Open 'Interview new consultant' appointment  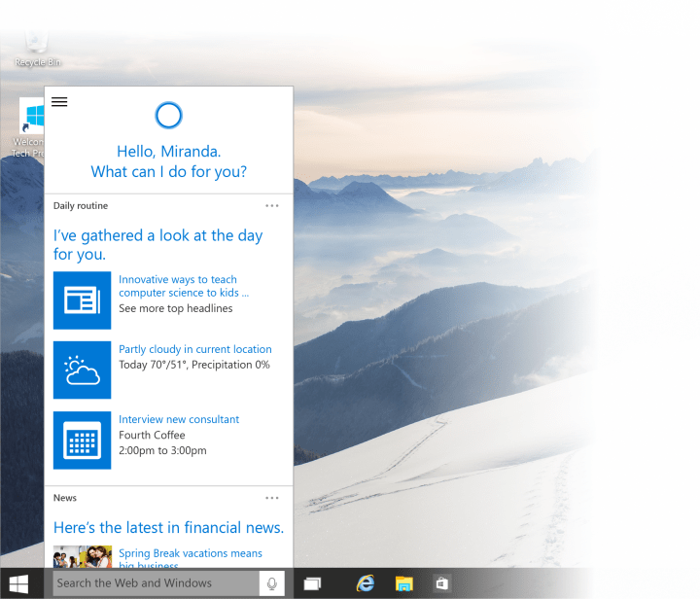[x=179, y=419]
